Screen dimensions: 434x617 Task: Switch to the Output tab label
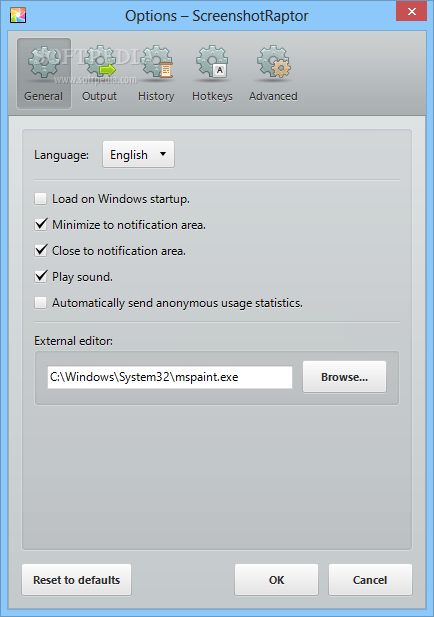tap(100, 96)
